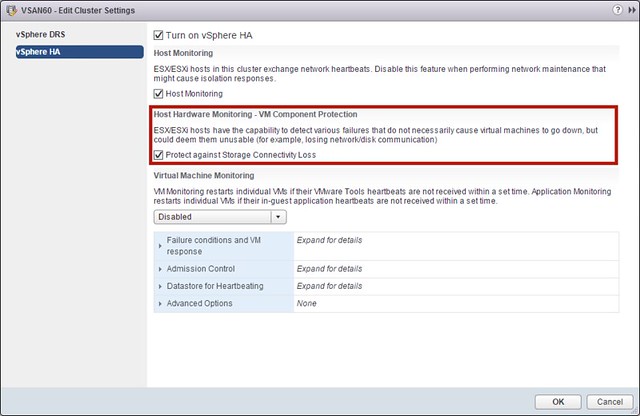Screen dimensions: 640x416
Task: Click the double-arrow expand icon in title bar
Action: [632, 10]
